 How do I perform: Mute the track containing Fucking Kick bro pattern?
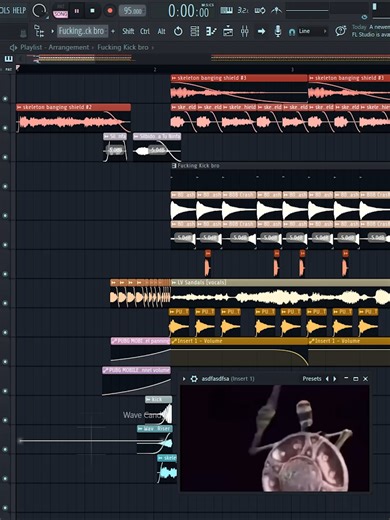[x=5, y=186]
